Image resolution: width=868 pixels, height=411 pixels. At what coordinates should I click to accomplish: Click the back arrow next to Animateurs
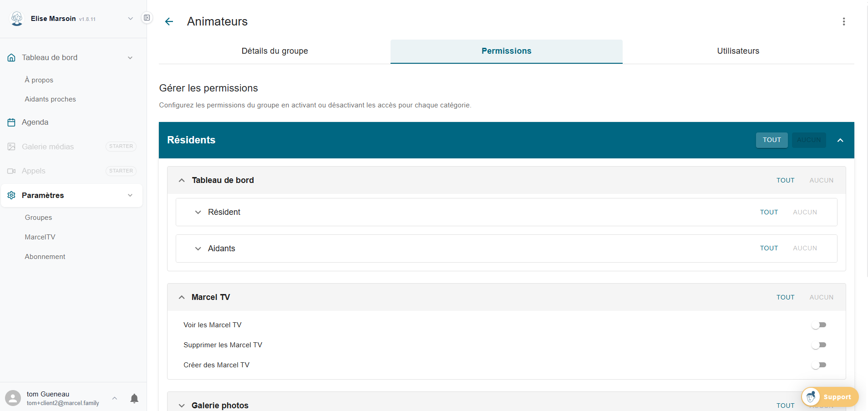(169, 21)
